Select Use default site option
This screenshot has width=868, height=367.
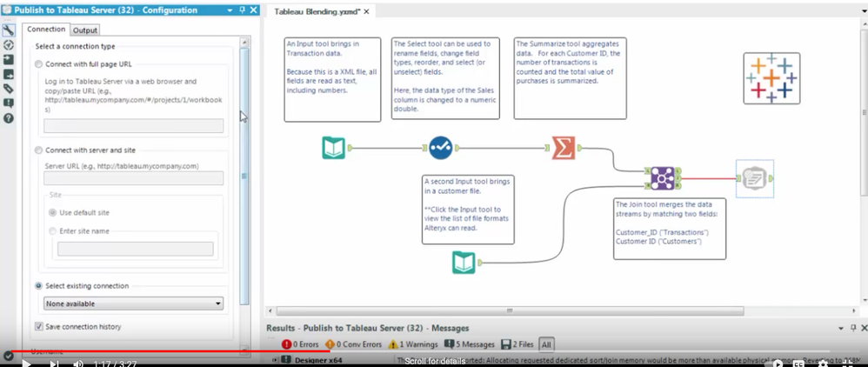coord(52,212)
